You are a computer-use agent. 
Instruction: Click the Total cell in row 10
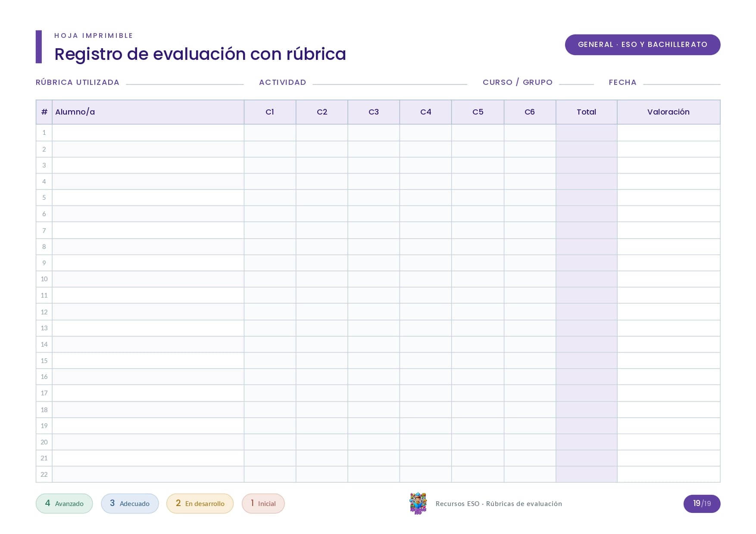[x=586, y=279]
